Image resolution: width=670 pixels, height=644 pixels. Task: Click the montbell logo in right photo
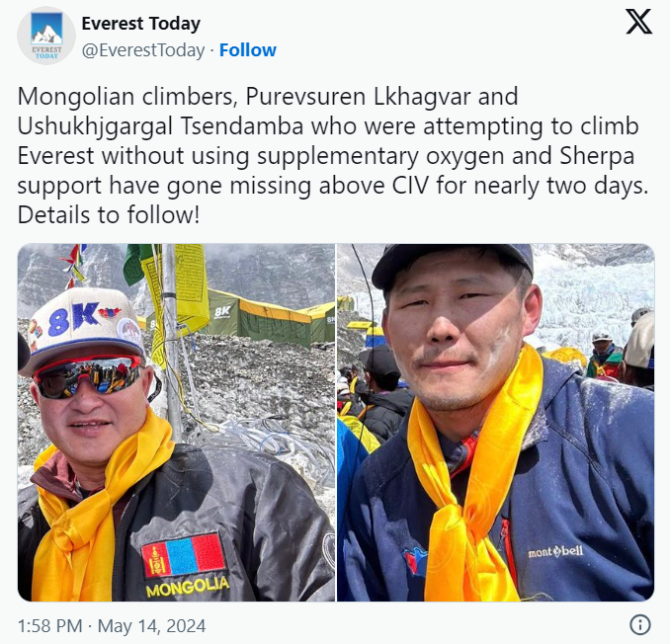point(555,552)
